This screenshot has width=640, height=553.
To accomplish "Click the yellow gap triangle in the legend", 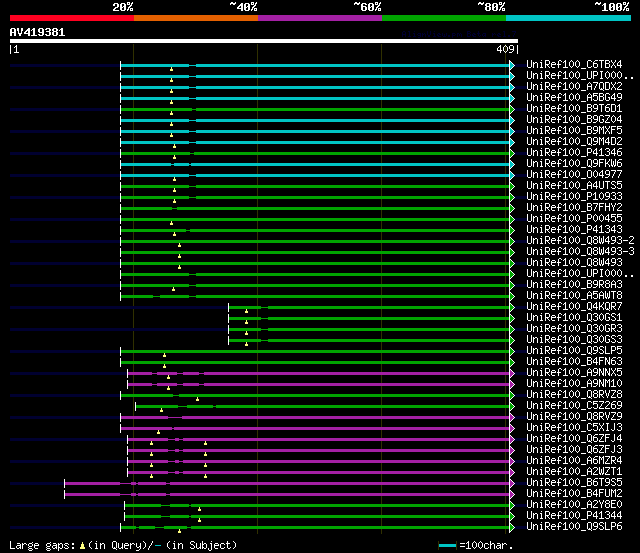I will (82, 545).
